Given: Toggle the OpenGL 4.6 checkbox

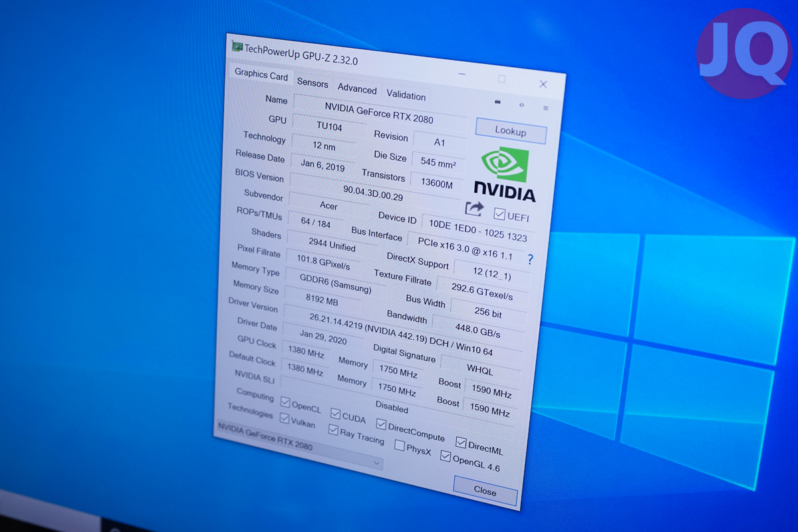Looking at the screenshot, I should 446,457.
